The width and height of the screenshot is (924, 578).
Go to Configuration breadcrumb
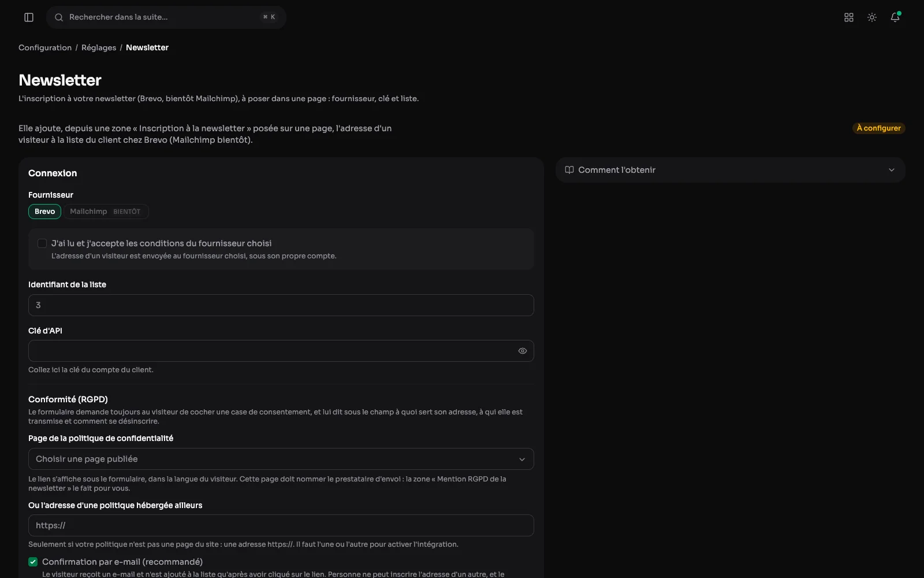click(x=45, y=47)
